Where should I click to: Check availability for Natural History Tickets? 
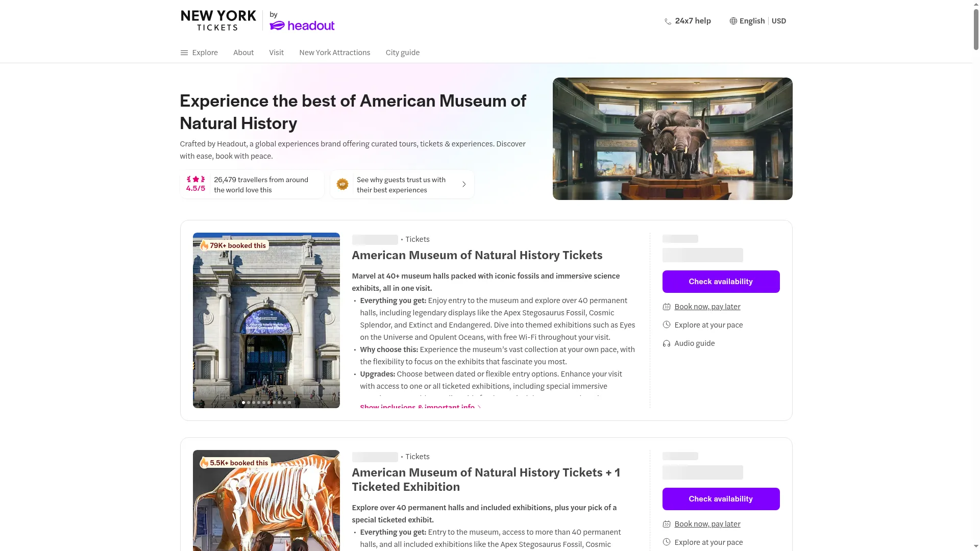721,282
